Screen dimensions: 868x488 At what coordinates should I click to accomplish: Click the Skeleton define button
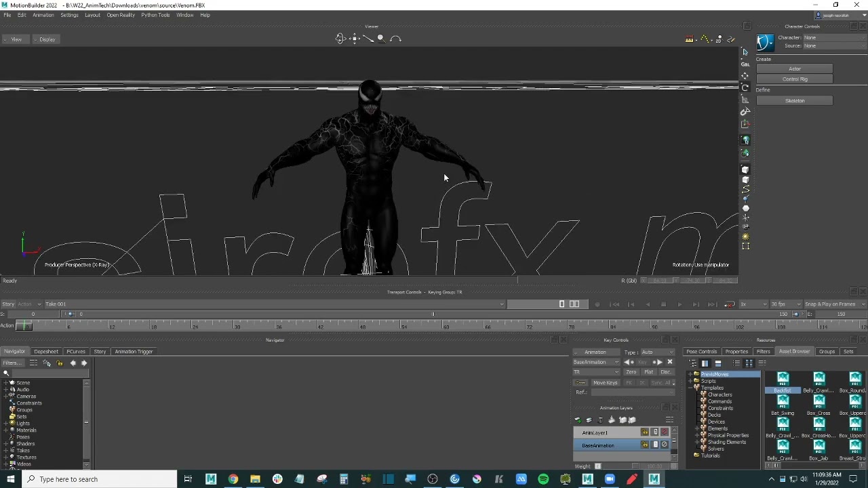tap(795, 101)
